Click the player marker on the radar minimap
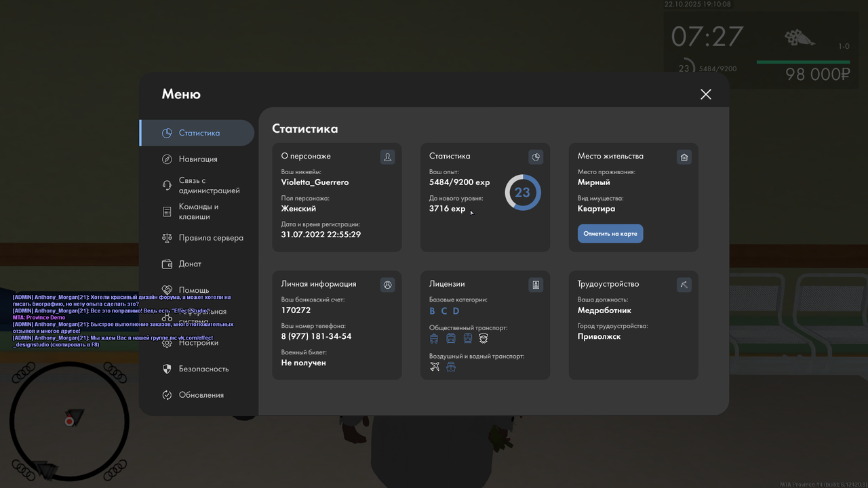The height and width of the screenshot is (488, 868). [x=69, y=422]
